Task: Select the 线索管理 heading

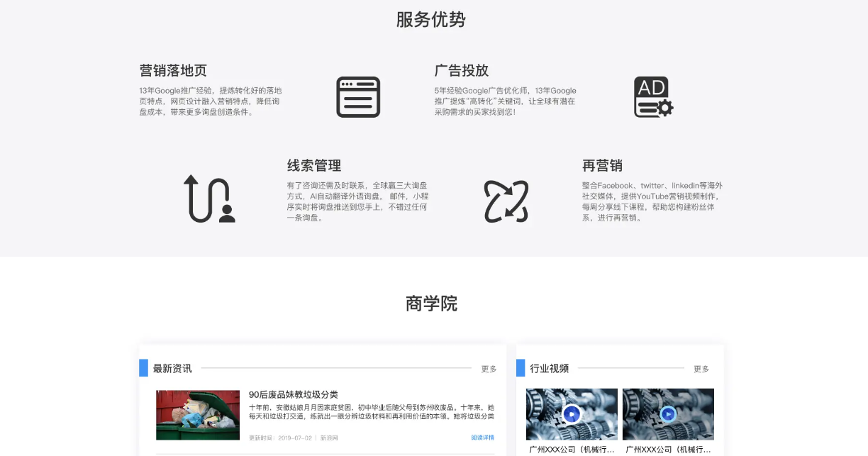Action: (313, 166)
